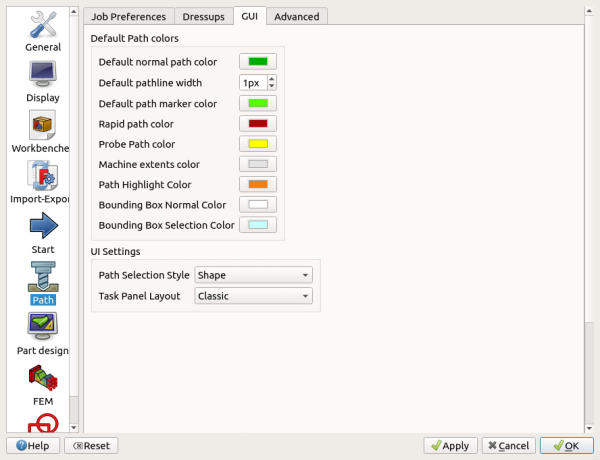600x460 pixels.
Task: Click the Help button
Action: [33, 445]
